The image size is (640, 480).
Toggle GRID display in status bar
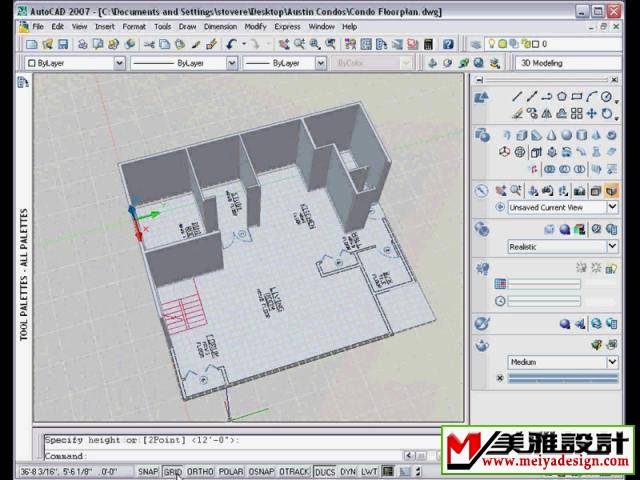(173, 471)
